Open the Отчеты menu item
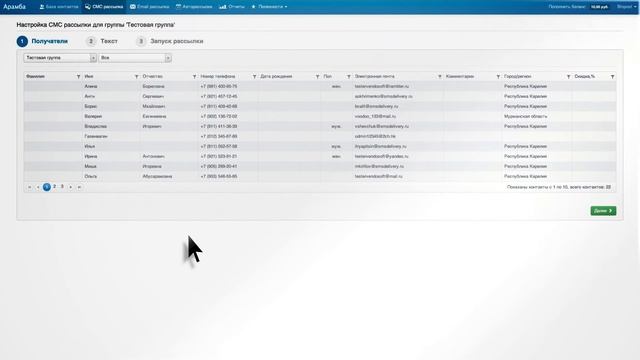The width and height of the screenshot is (640, 360). (232, 7)
